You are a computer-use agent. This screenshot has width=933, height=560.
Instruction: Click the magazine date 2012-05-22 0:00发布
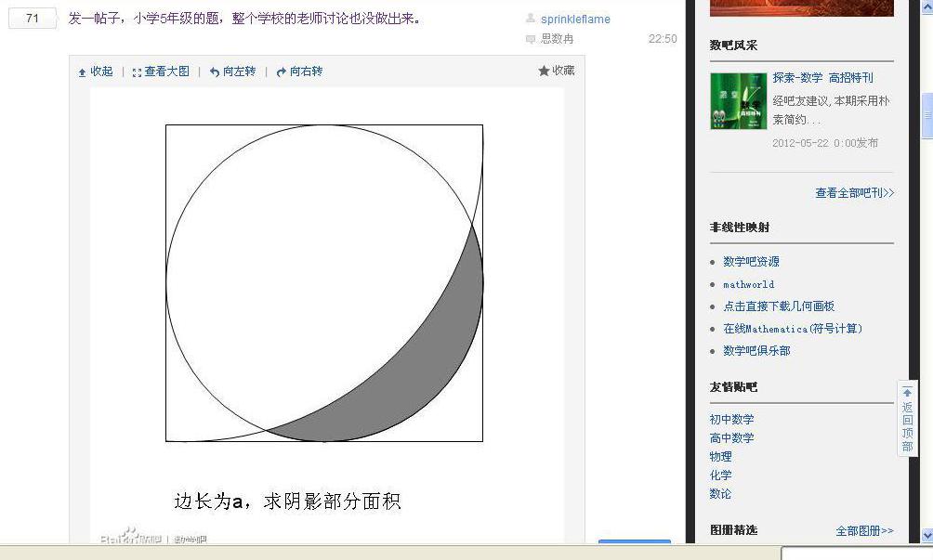[x=824, y=143]
